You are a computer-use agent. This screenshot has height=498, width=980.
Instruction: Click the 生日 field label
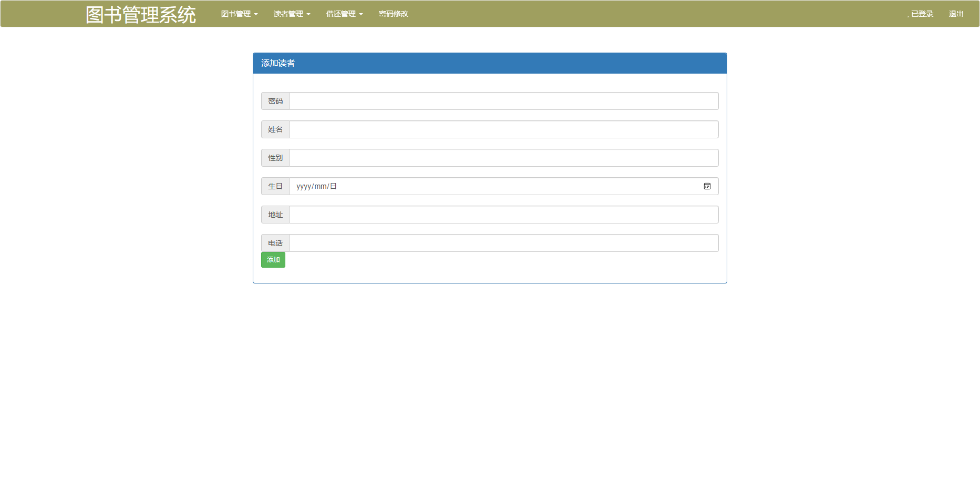point(275,186)
